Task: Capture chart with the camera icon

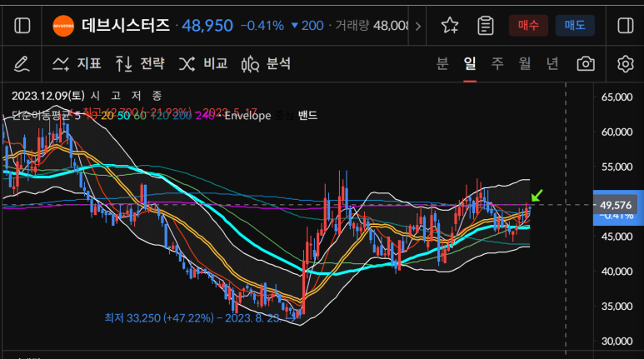Action: tap(586, 64)
